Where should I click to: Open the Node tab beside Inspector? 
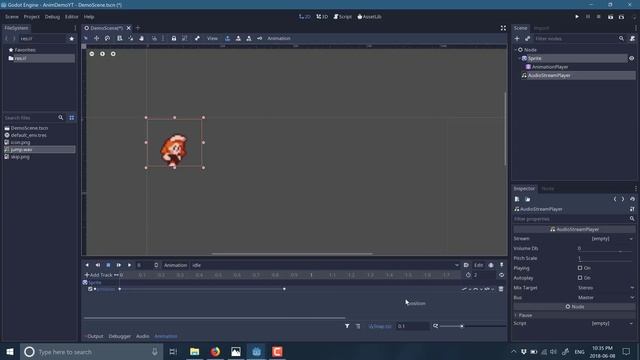click(548, 189)
